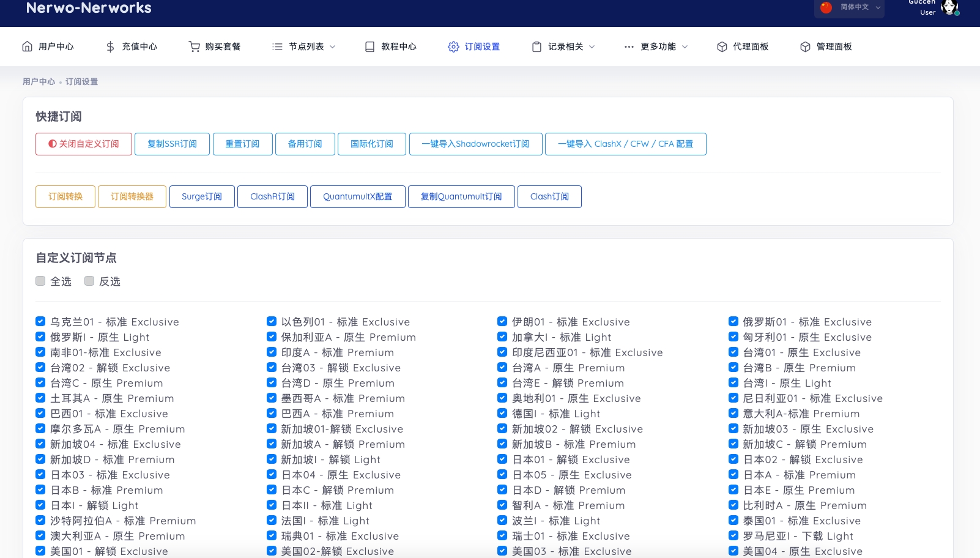Uncheck the 乌克兰01 - 标准 Exclusive node
Viewport: 980px width, 558px height.
[40, 321]
